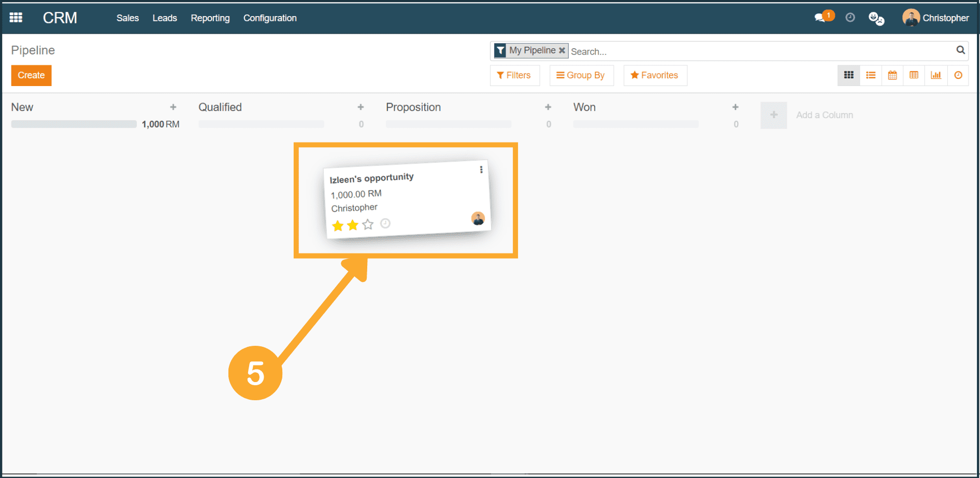
Task: Click Add a Column
Action: 824,115
